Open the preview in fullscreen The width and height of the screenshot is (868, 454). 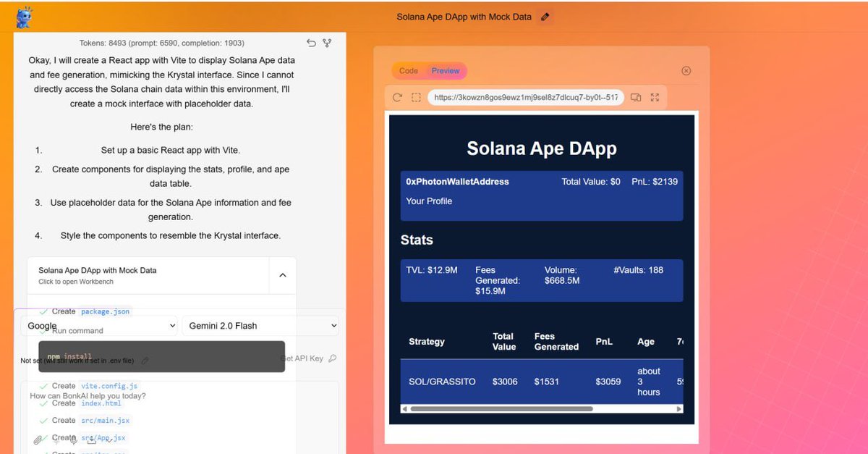[x=655, y=97]
